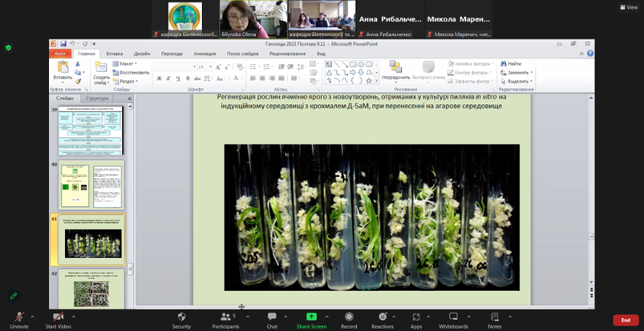
Task: Open Zoom Security shield button
Action: 181,321
